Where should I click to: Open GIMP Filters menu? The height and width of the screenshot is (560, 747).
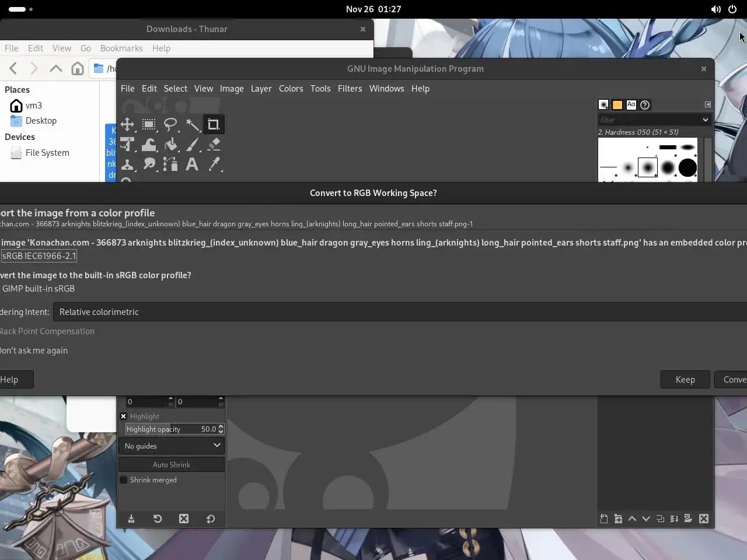(350, 89)
